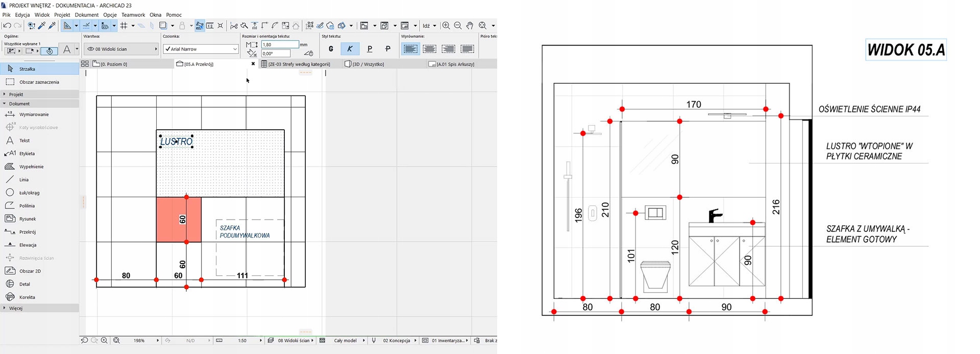
Task: Toggle underline text style P
Action: click(x=369, y=49)
